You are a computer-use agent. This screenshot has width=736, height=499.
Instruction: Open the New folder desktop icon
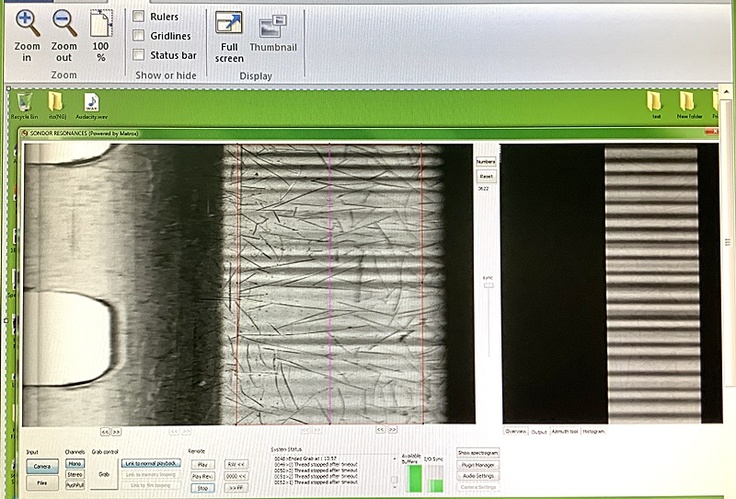point(688,102)
